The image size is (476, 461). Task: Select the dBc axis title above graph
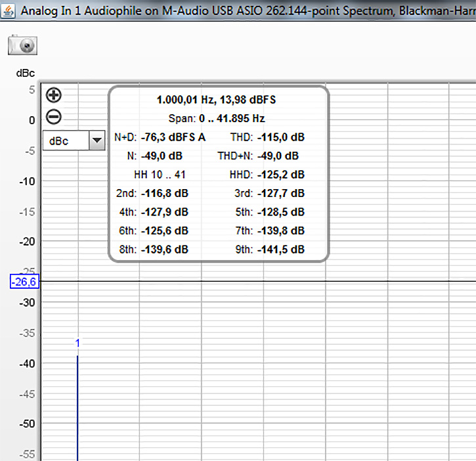click(26, 73)
